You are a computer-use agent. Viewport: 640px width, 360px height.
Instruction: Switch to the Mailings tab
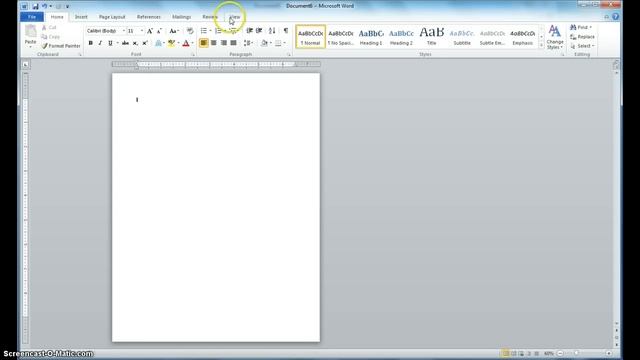coord(181,17)
